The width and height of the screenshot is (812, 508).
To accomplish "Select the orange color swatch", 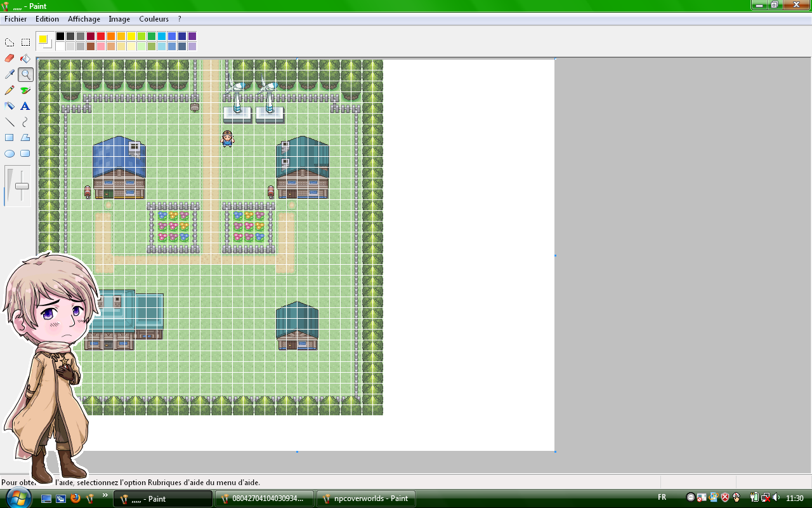I will coord(111,36).
